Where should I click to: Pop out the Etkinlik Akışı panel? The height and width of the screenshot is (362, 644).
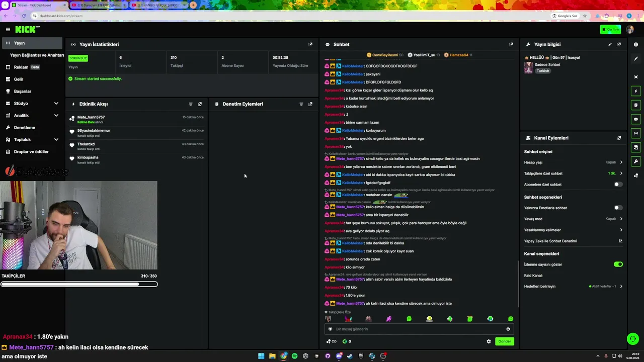click(x=200, y=104)
